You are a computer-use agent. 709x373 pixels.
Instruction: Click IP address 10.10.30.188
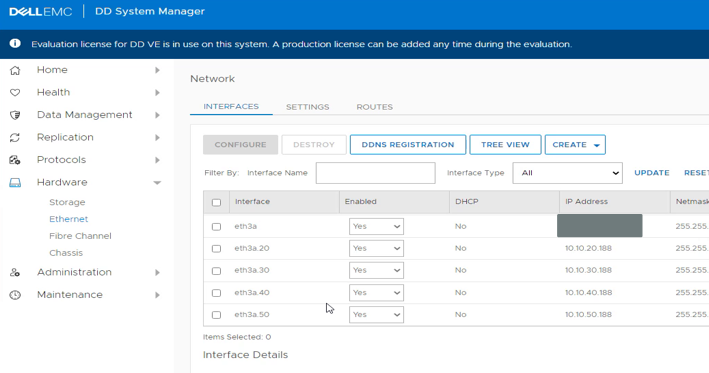pyautogui.click(x=588, y=270)
